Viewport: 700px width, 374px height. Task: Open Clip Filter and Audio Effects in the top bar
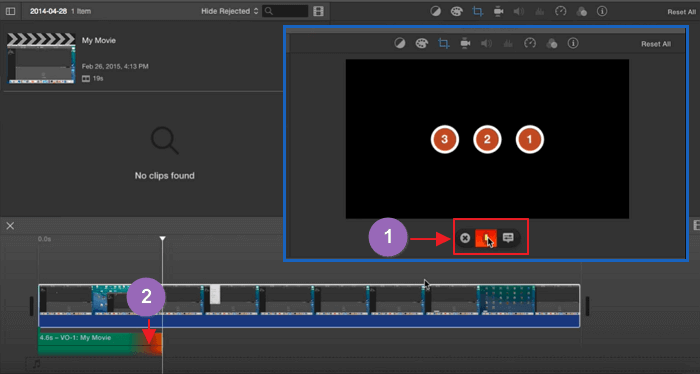pos(581,11)
